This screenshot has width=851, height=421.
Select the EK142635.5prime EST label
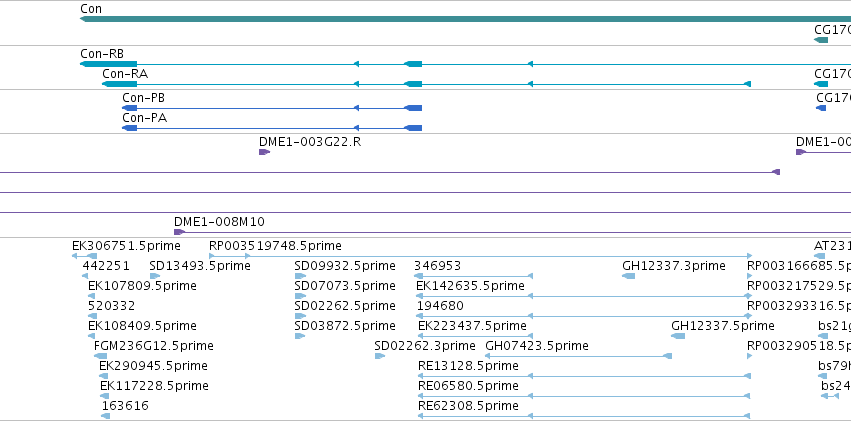(471, 285)
